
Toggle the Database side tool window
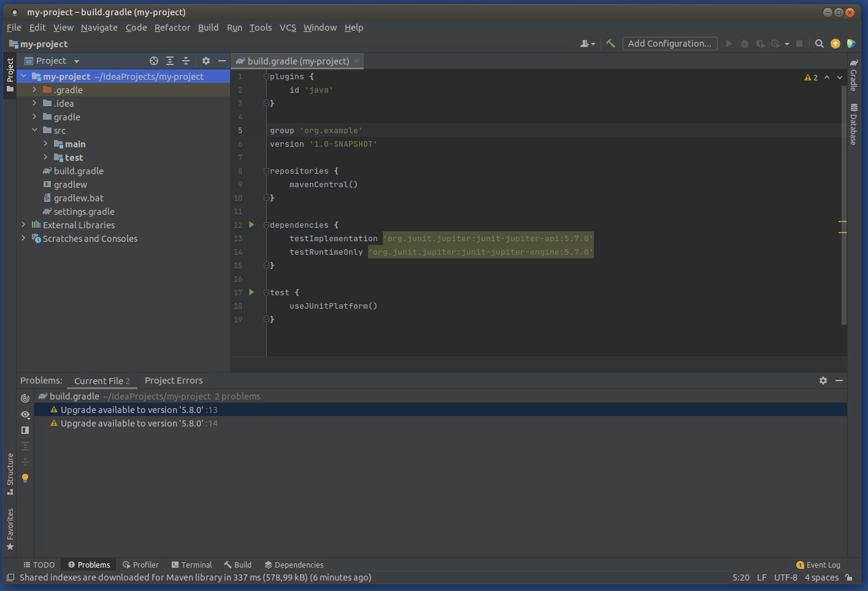click(853, 125)
